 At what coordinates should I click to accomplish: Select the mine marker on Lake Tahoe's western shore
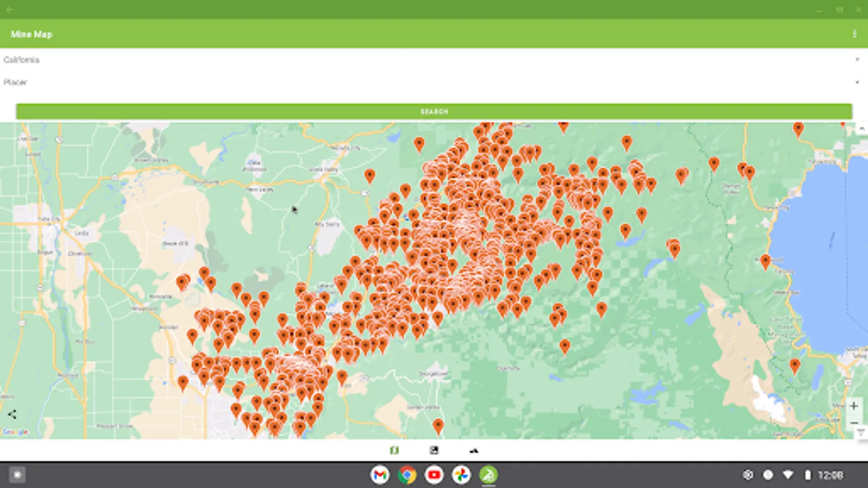(x=765, y=262)
